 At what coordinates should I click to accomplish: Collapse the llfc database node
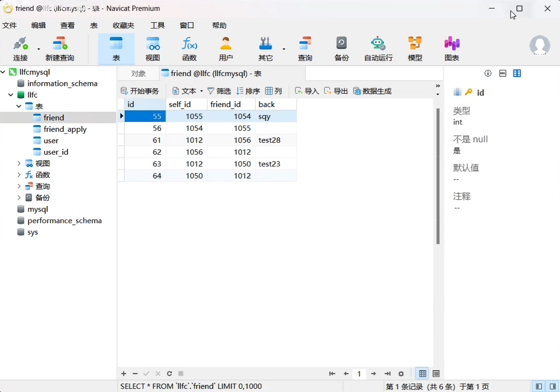[11, 95]
